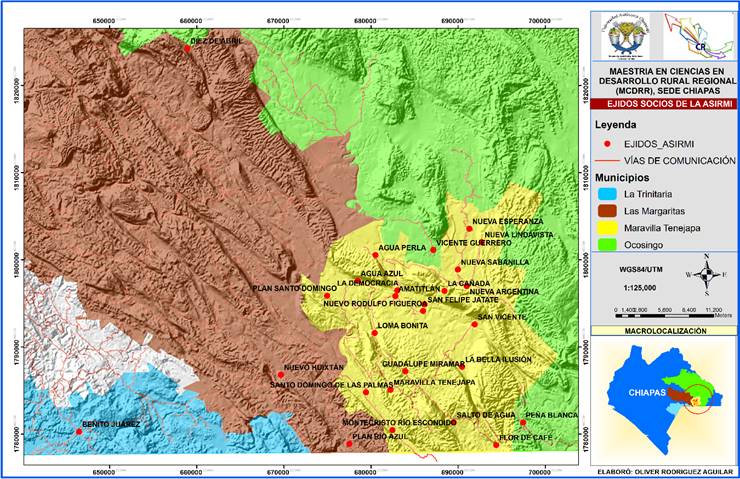Click the Ocosingo green legend swatch
Viewport: 740px width, 479px height.
point(606,244)
